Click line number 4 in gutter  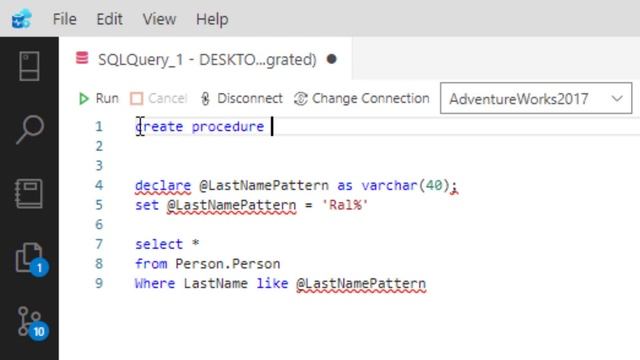(x=99, y=185)
